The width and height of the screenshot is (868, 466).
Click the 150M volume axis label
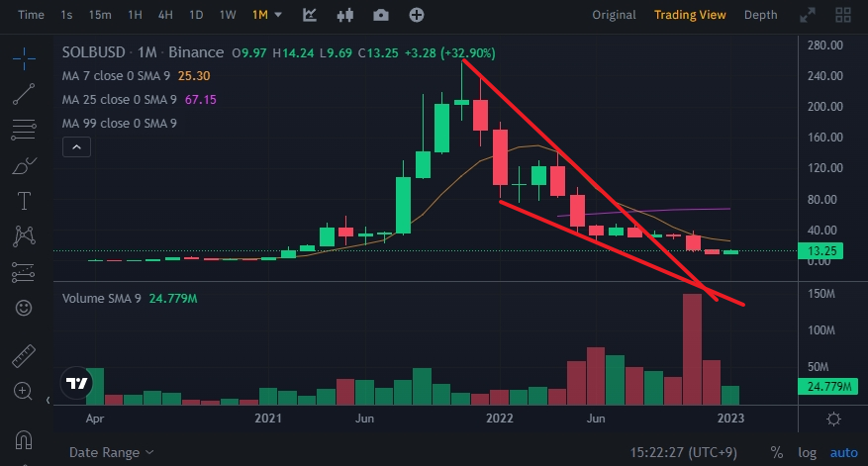(x=820, y=294)
